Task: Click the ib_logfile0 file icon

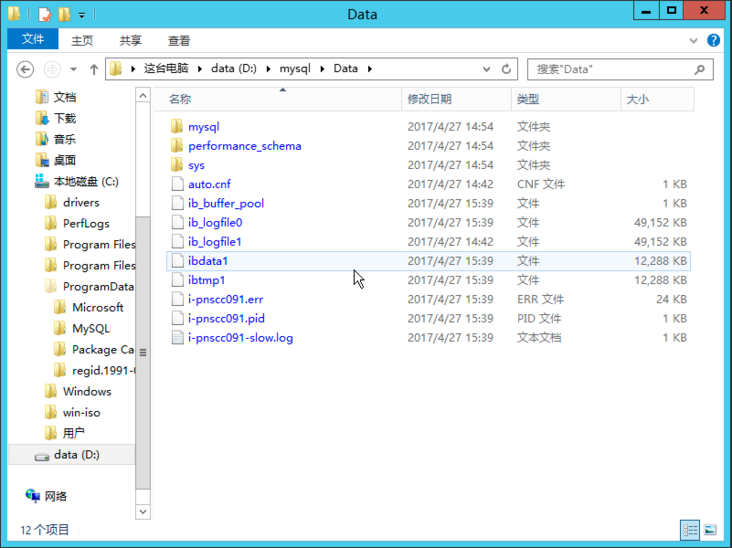Action: tap(177, 222)
